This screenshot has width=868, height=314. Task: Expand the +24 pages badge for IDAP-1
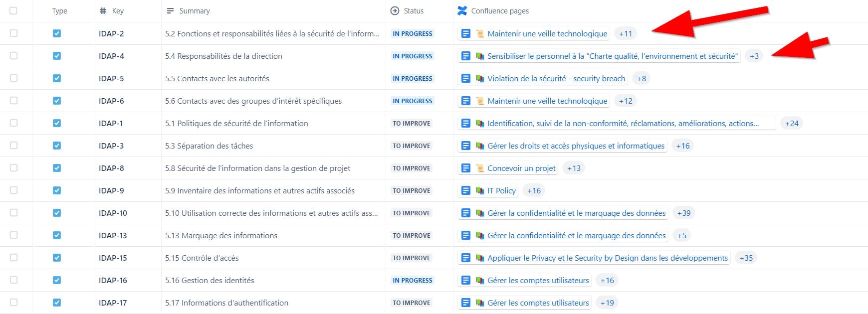pyautogui.click(x=792, y=123)
